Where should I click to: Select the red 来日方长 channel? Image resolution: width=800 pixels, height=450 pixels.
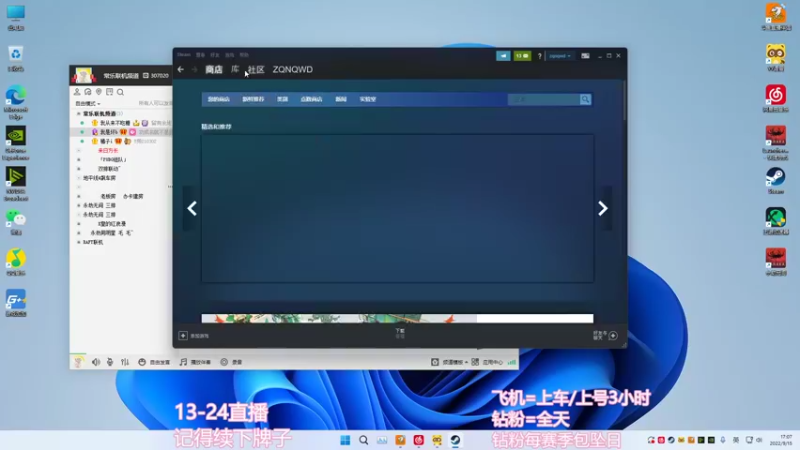click(108, 151)
